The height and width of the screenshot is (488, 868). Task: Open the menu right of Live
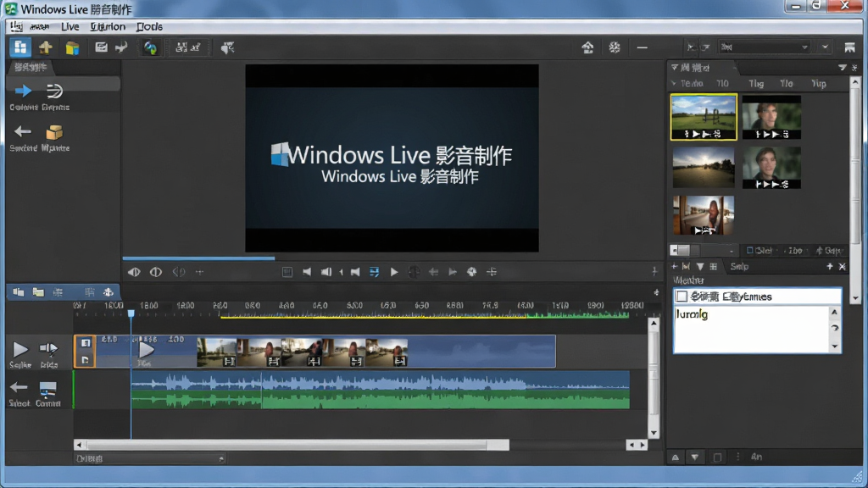click(x=108, y=26)
